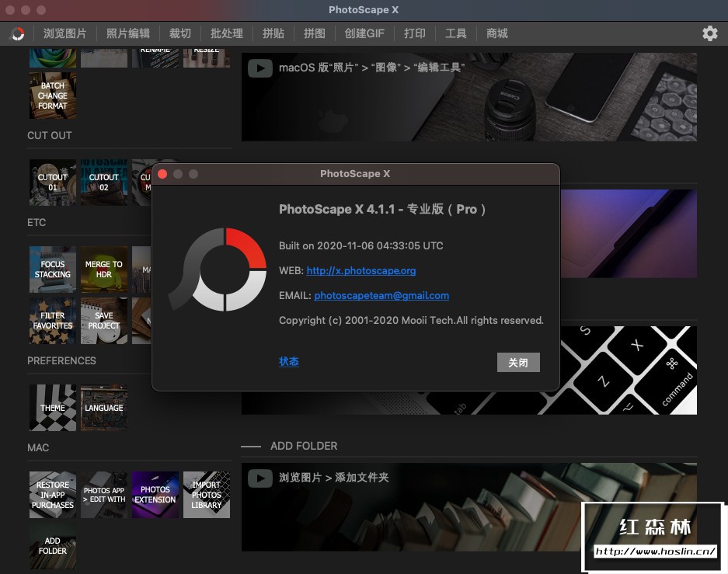Click the 关闭 button in About dialog
The image size is (728, 574).
518,363
